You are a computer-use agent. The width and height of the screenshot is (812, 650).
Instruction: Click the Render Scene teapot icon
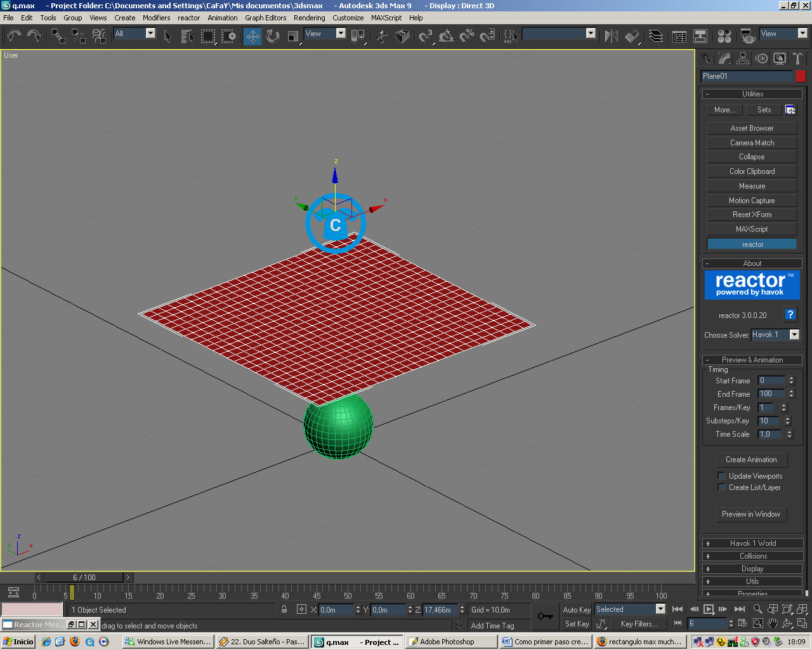coord(748,36)
